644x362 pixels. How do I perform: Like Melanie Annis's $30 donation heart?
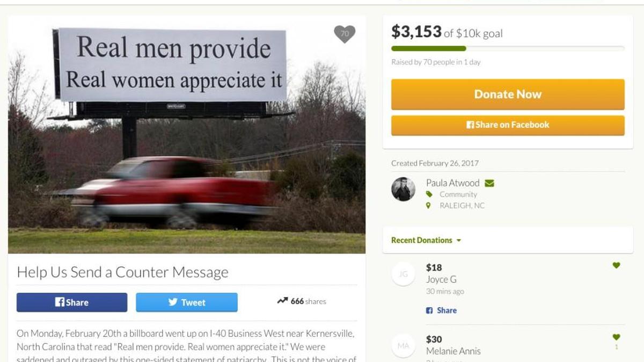point(616,337)
